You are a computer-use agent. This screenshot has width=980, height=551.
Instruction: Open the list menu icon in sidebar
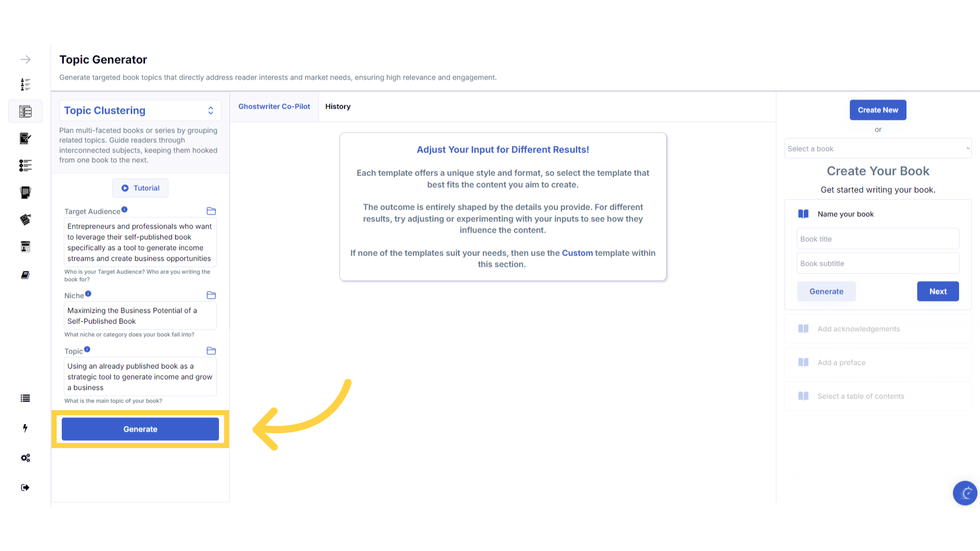click(25, 398)
